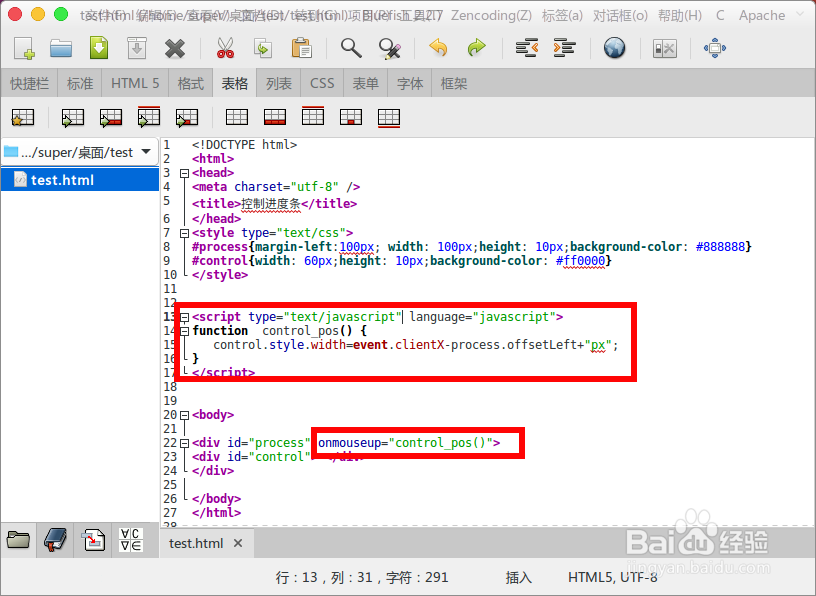
Task: Collapse the process div on line 22
Action: click(x=184, y=443)
